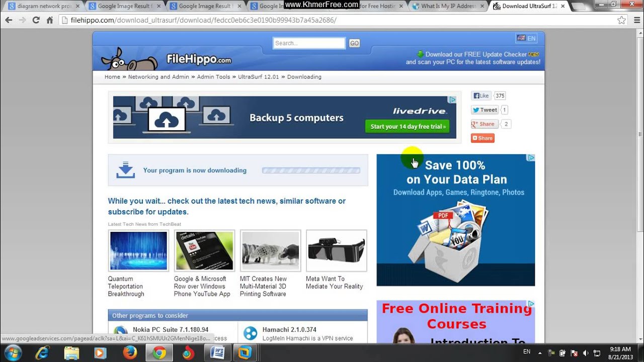Viewport: 644px width, 362px height.
Task: Open the Admin Tools breadcrumb link
Action: coord(213,77)
